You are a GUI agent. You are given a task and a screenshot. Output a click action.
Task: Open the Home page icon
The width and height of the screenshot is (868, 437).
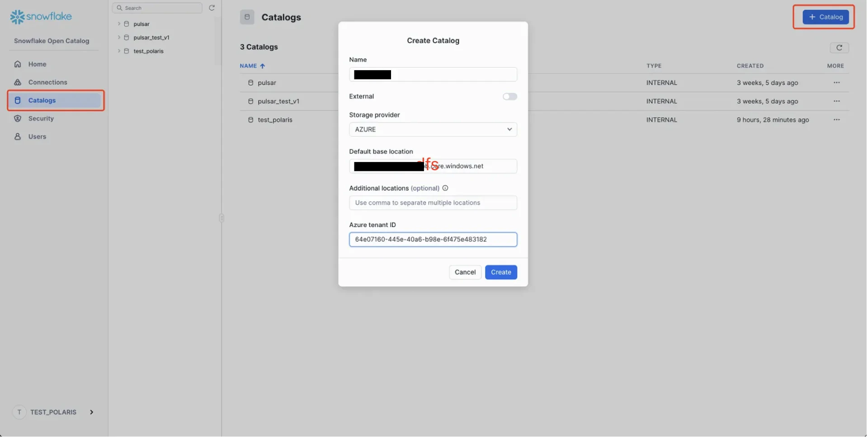point(18,64)
